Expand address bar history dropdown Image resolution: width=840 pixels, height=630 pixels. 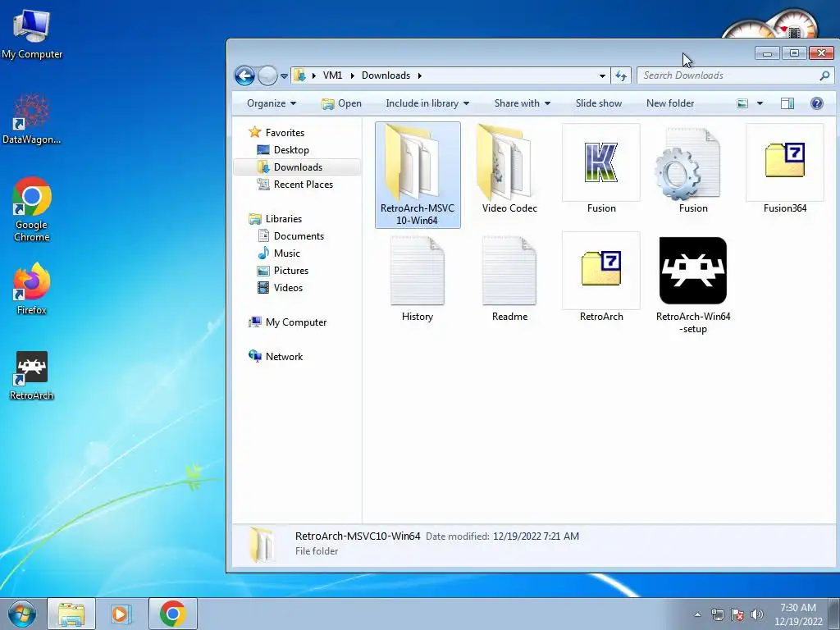click(603, 75)
